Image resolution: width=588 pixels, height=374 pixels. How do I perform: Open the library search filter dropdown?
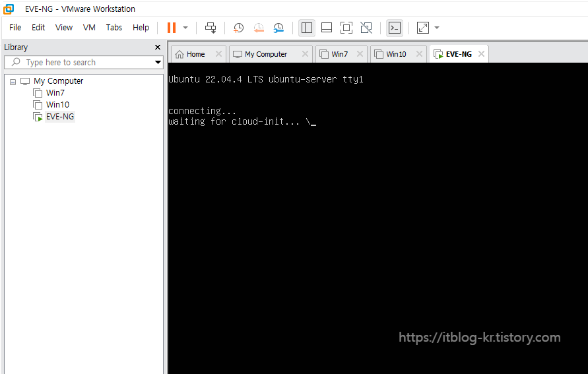point(158,63)
